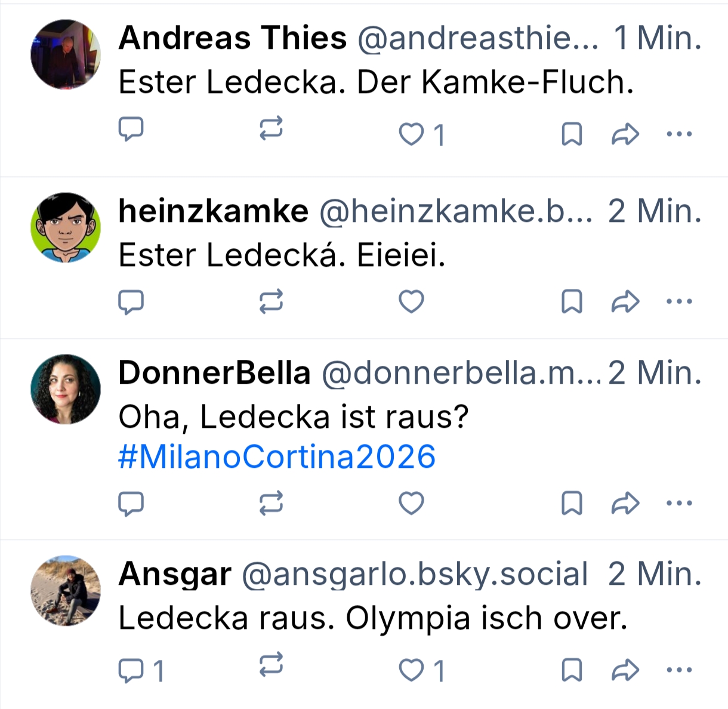
Task: Open more options on heinzkamke's post
Action: [679, 301]
